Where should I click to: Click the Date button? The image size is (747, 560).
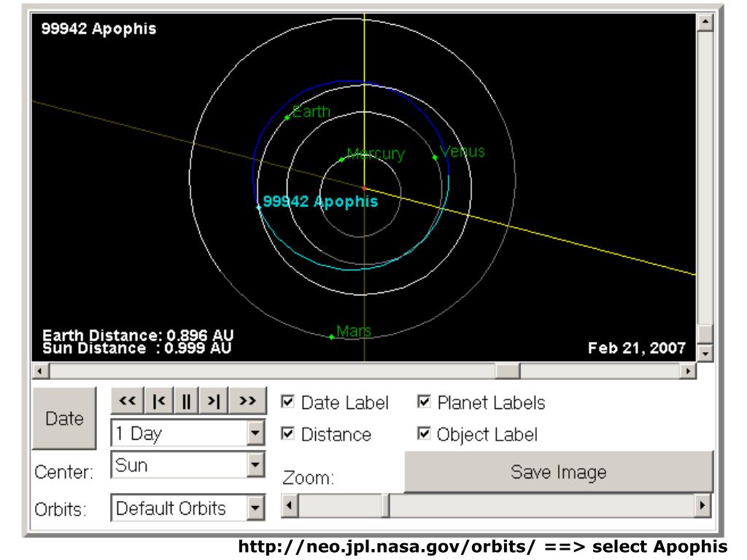[64, 418]
